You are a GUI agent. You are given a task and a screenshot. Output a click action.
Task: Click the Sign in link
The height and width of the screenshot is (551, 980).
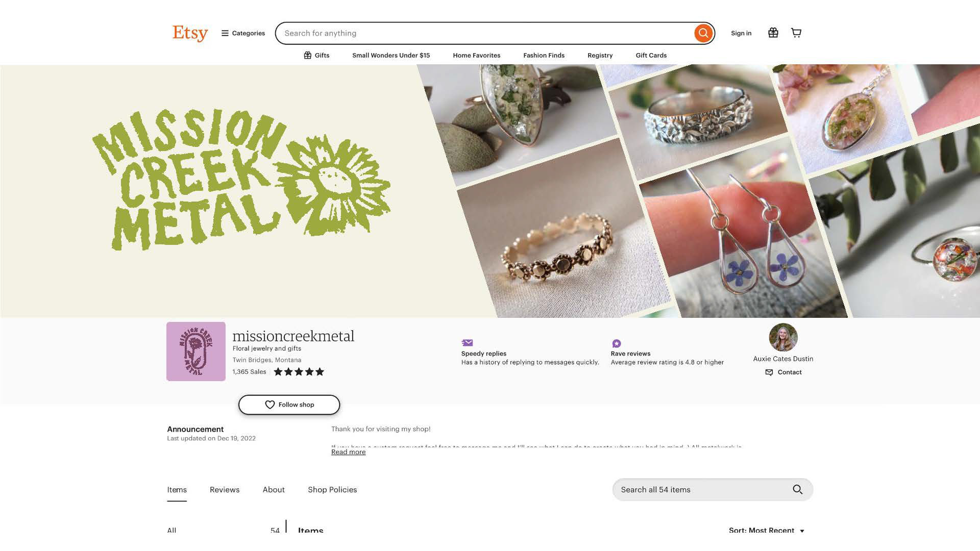pyautogui.click(x=741, y=33)
